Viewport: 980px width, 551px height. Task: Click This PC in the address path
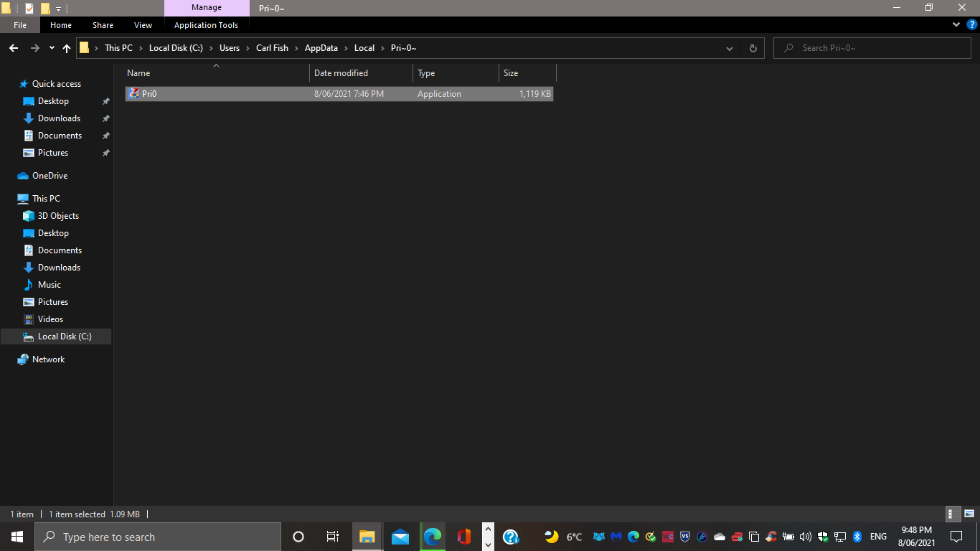(x=118, y=48)
